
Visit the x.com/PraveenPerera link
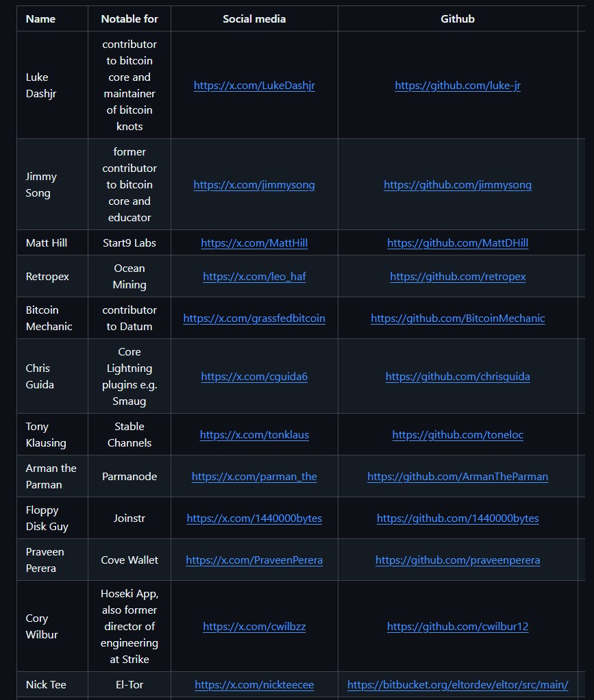point(254,560)
